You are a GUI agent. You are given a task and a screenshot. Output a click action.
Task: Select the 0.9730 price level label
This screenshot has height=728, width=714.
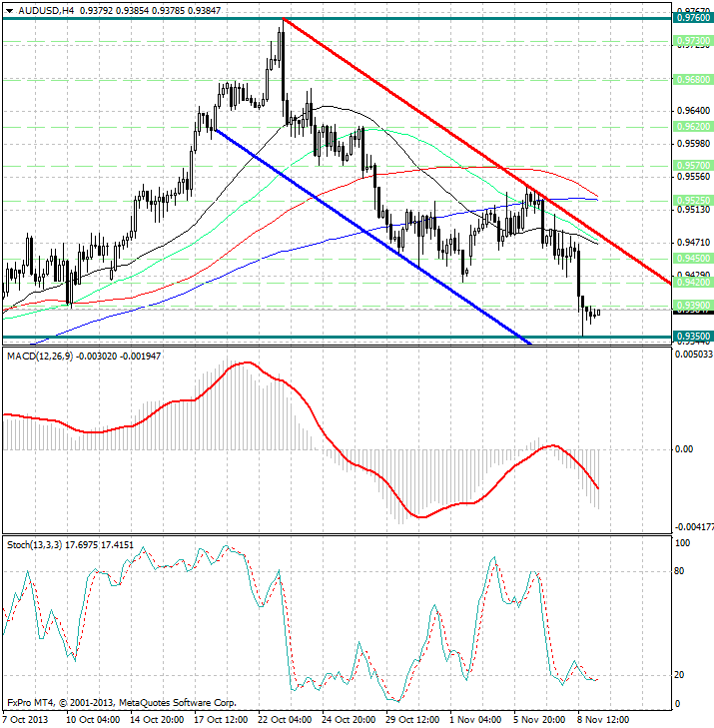(x=693, y=41)
